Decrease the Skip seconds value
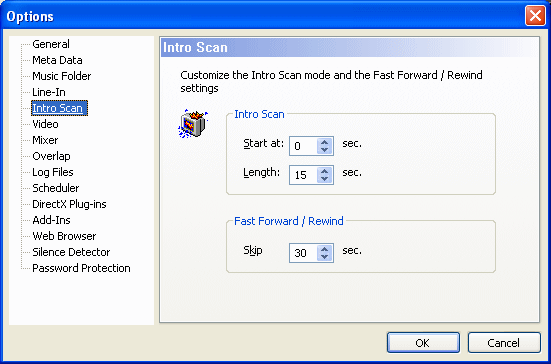Viewport: 551px width, 364px height. (324, 257)
